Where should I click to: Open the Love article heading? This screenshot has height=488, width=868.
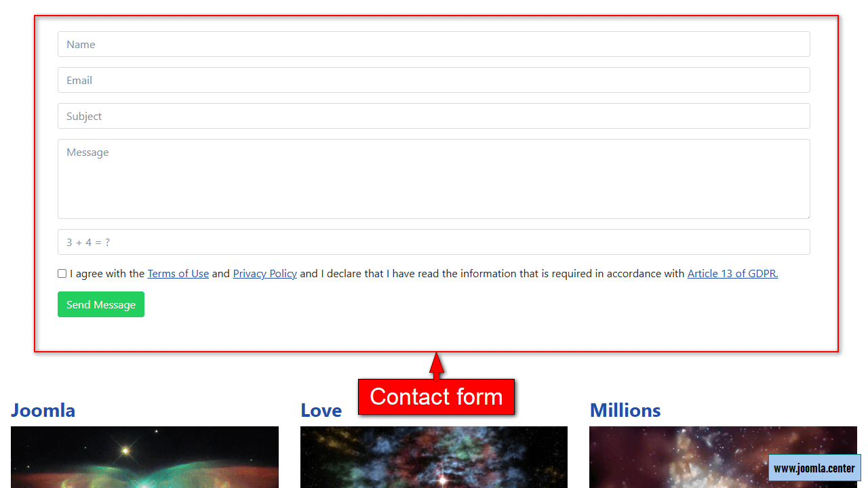(x=321, y=410)
